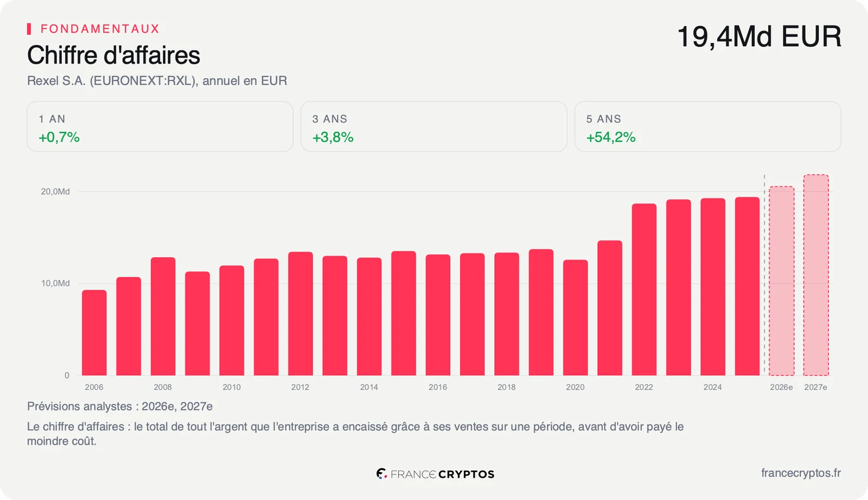Viewport: 868px width, 500px height.
Task: Click the 2010 revenue bar
Action: pyautogui.click(x=232, y=320)
